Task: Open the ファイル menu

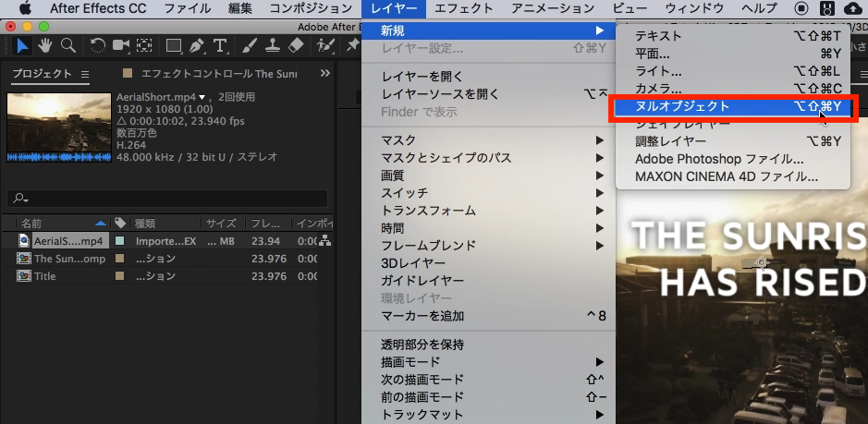Action: [188, 8]
